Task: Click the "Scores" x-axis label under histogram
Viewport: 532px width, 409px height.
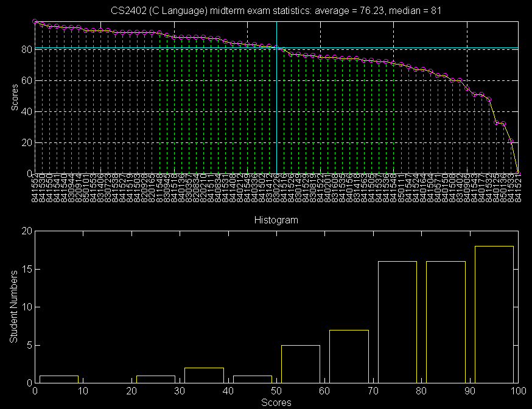Action: (276, 402)
